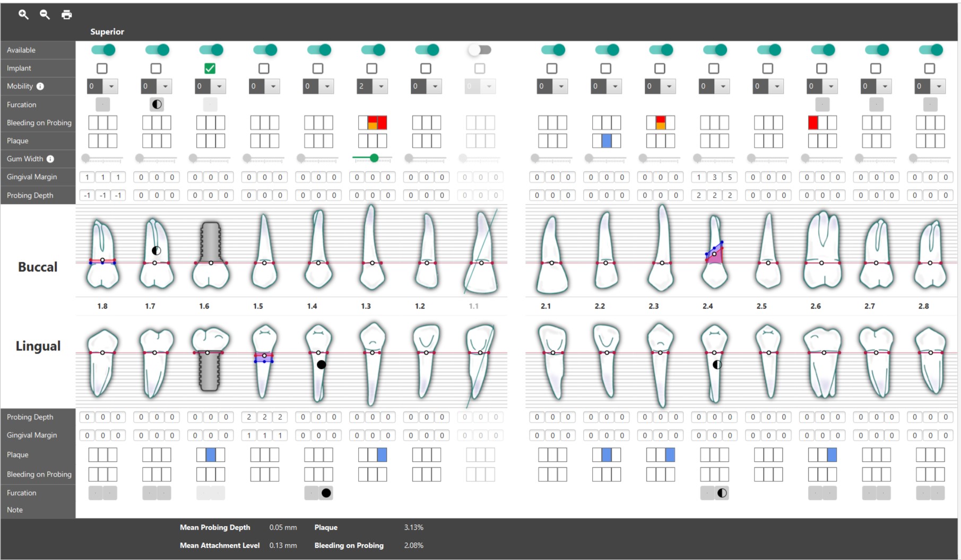Click the Gum Width slider for tooth 1.8
Image resolution: width=961 pixels, height=560 pixels.
[x=102, y=158]
